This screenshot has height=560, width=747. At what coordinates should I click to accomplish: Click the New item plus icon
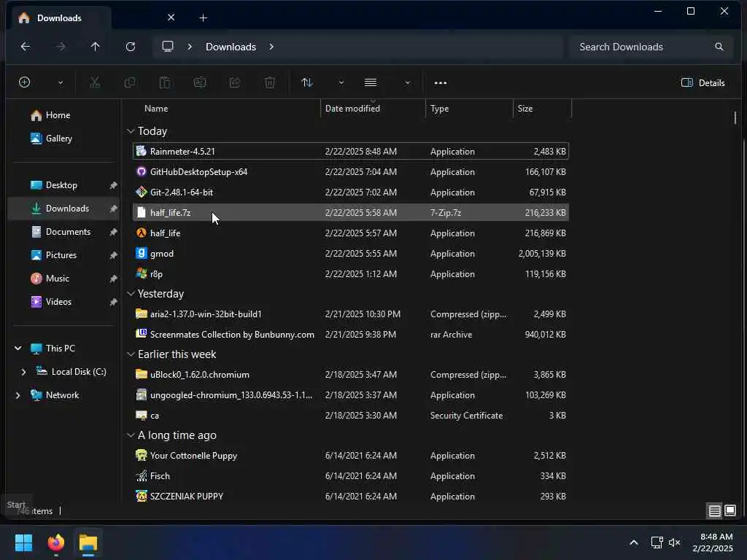coord(24,82)
